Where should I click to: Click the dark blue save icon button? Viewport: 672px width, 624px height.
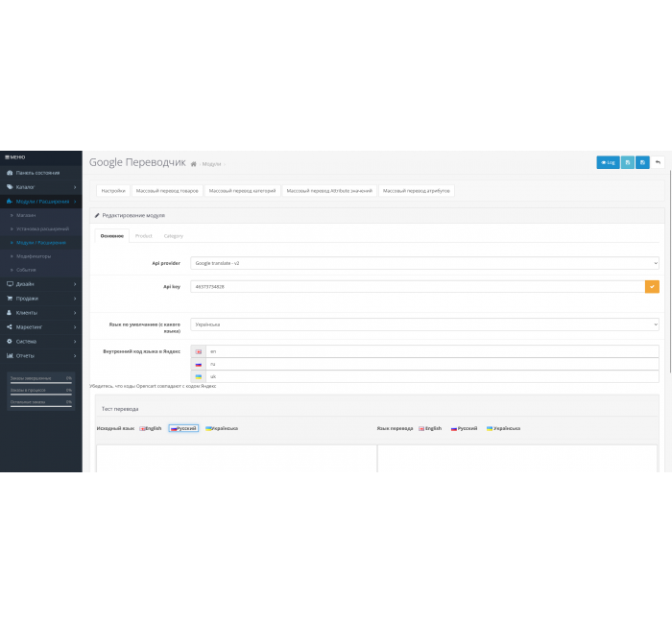point(642,162)
